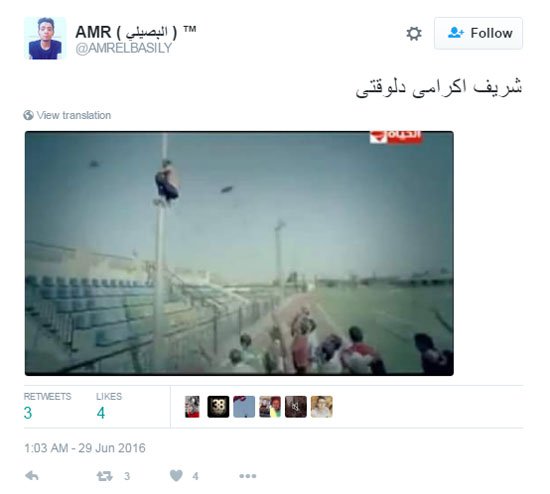The width and height of the screenshot is (550, 494).
Task: View translation of the Arabic tweet
Action: tap(74, 115)
